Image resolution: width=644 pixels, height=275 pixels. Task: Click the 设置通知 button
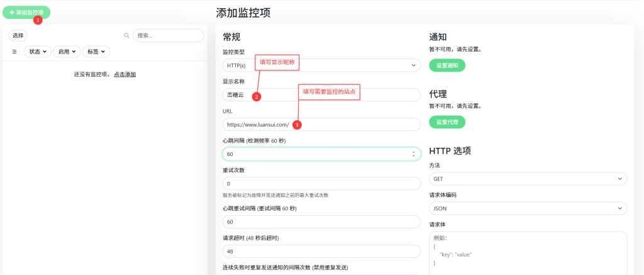[x=447, y=65]
